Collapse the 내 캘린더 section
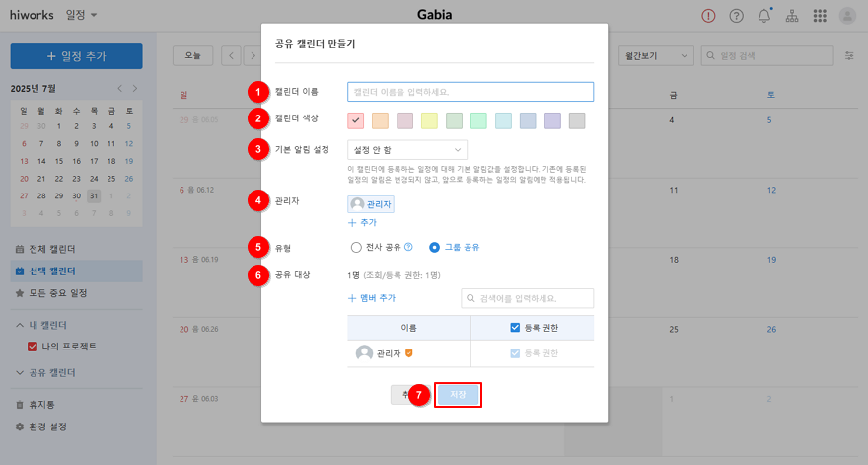The height and width of the screenshot is (465, 868). tap(20, 325)
